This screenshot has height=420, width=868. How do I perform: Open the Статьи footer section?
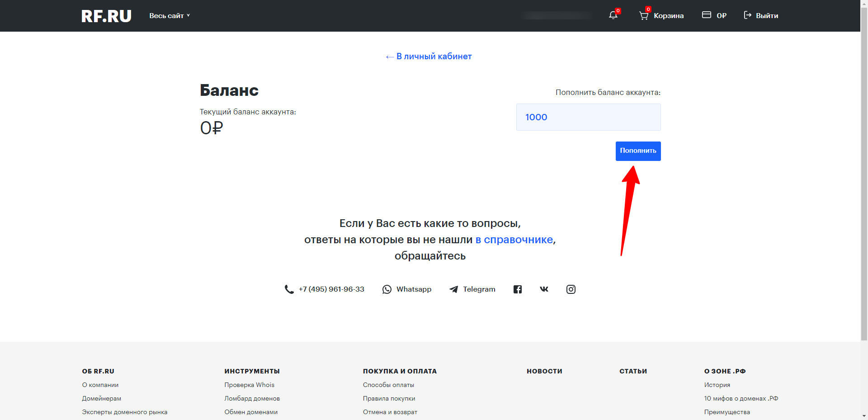[633, 371]
